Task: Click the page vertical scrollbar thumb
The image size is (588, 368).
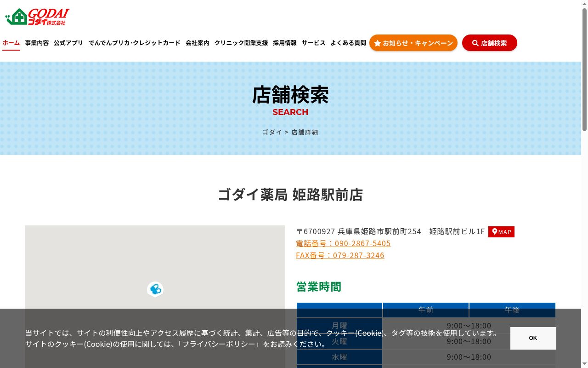Action: pos(584,69)
